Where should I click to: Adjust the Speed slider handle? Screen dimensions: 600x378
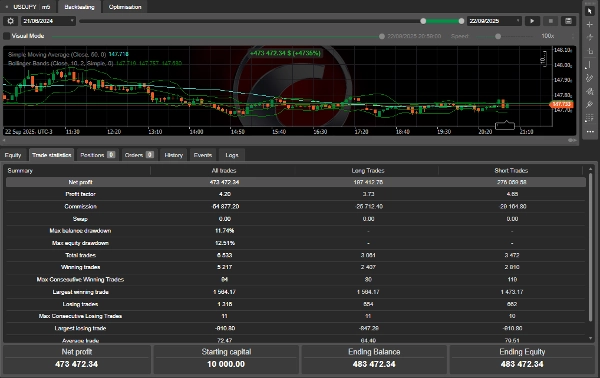pos(498,36)
